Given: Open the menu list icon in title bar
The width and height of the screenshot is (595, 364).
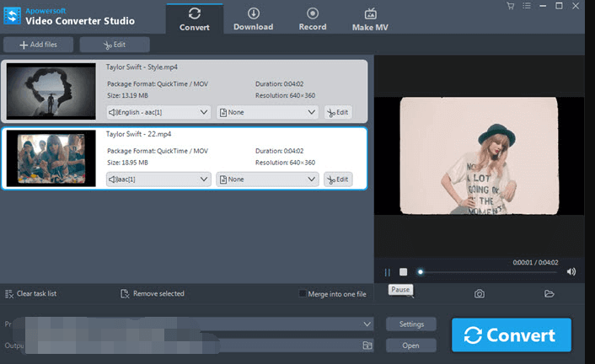Looking at the screenshot, I should point(527,6).
